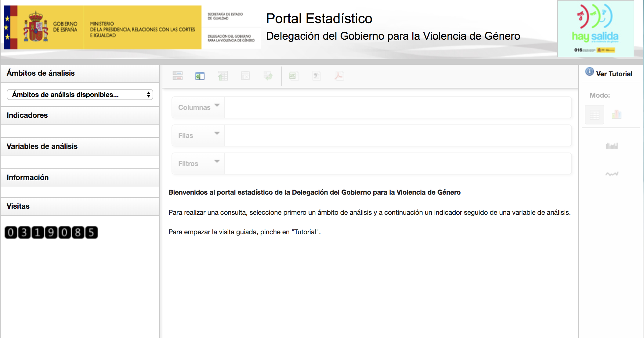This screenshot has width=644, height=338.
Task: Select the bar chart type
Action: [612, 146]
